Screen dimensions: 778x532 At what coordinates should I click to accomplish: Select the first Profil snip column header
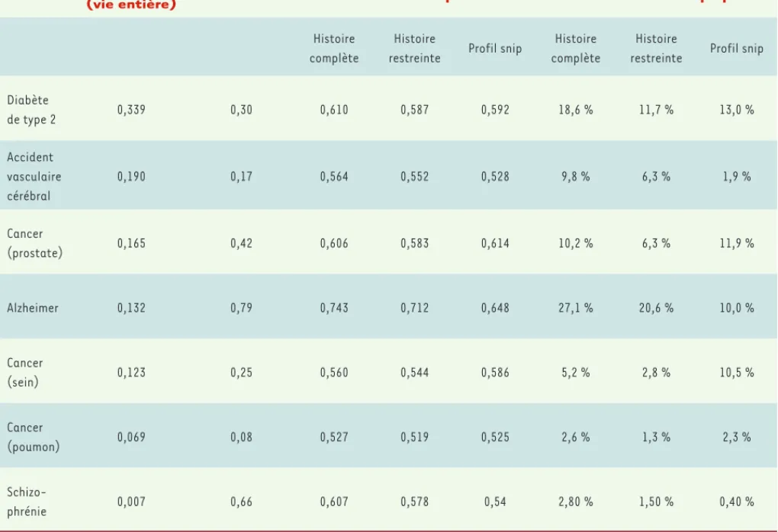pyautogui.click(x=495, y=48)
